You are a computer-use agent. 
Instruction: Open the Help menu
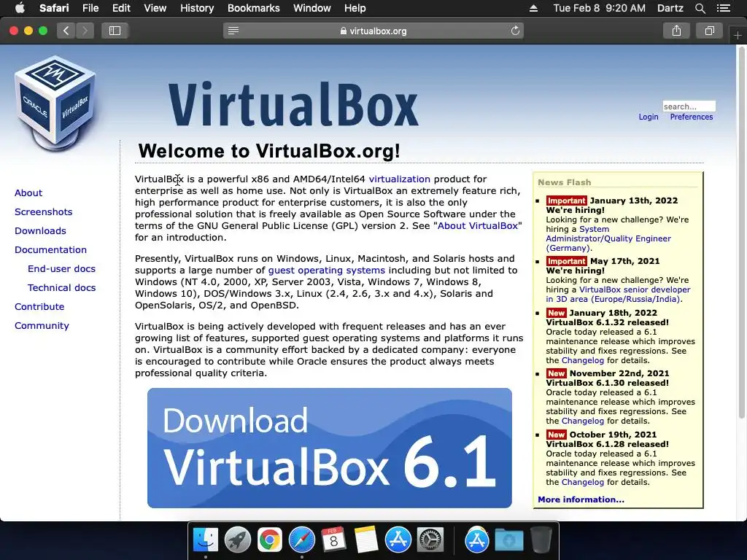click(x=355, y=8)
